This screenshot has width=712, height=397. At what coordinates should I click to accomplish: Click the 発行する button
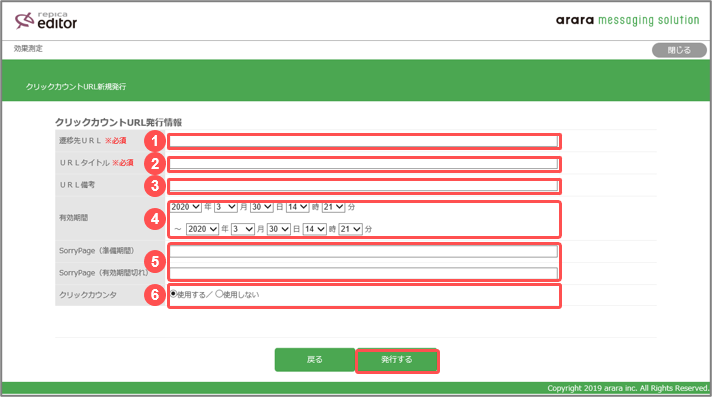click(x=397, y=360)
